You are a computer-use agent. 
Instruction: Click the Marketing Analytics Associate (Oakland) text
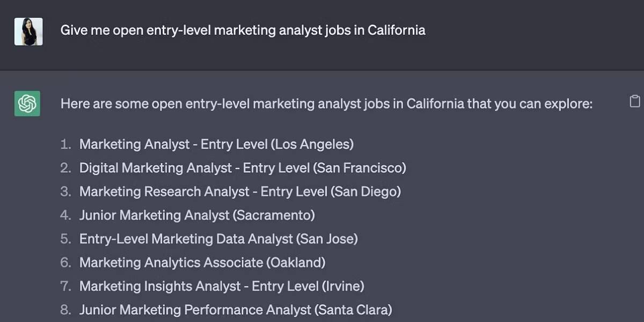pos(202,262)
